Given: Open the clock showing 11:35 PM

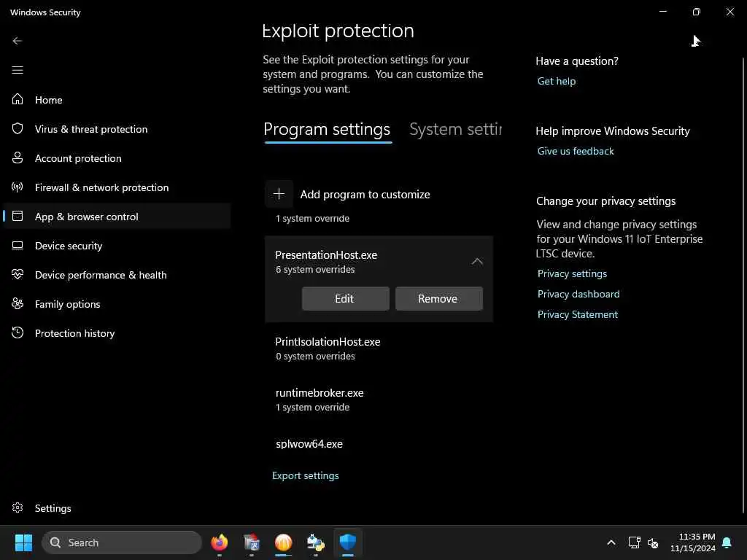Looking at the screenshot, I should (x=693, y=542).
